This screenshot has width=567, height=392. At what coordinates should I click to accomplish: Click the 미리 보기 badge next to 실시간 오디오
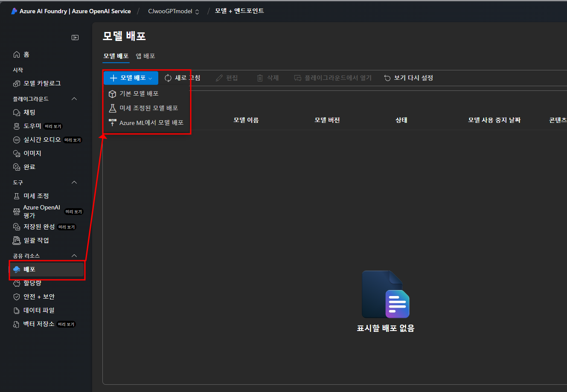73,140
